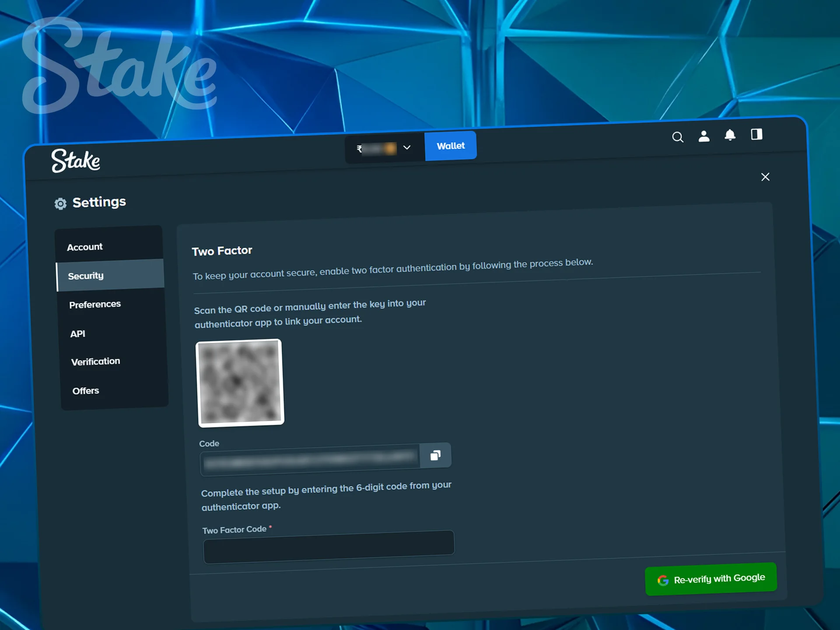Click the 'Settings' title text

[99, 202]
